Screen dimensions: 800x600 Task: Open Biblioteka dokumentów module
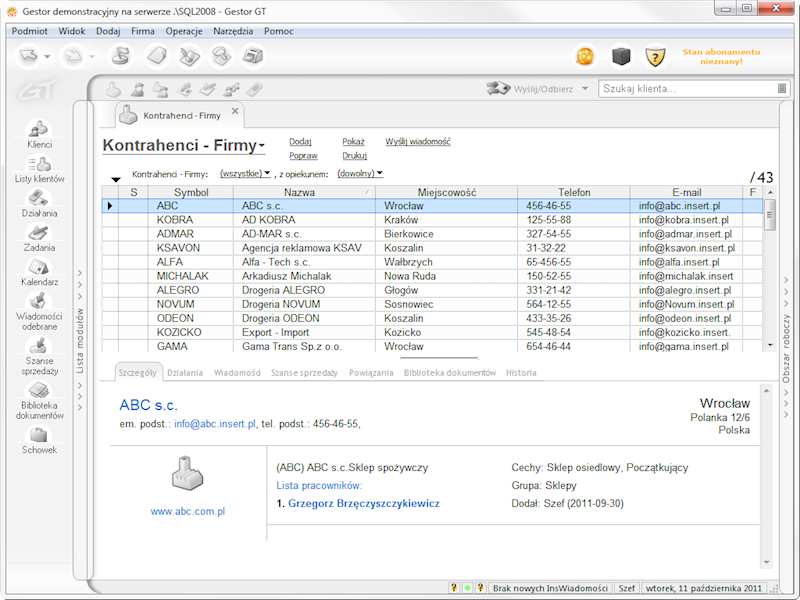(x=39, y=398)
